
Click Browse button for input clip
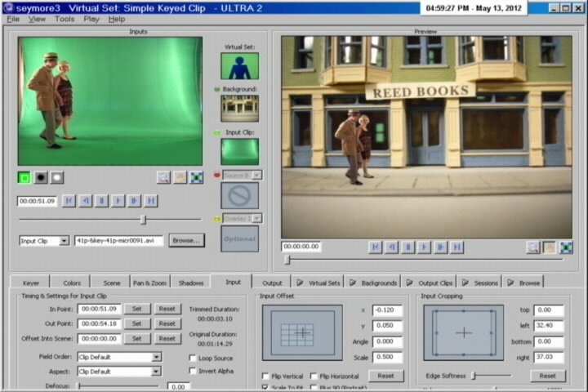(187, 240)
